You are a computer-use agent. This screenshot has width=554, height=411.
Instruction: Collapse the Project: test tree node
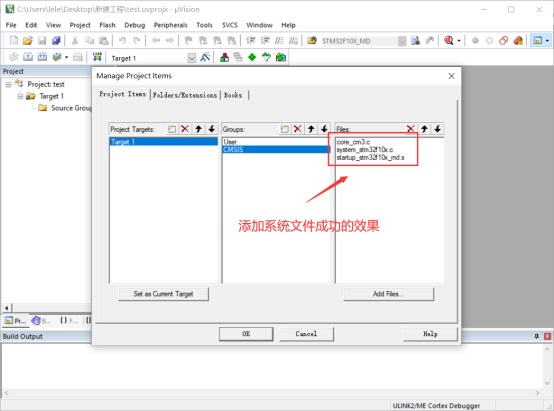[8, 84]
